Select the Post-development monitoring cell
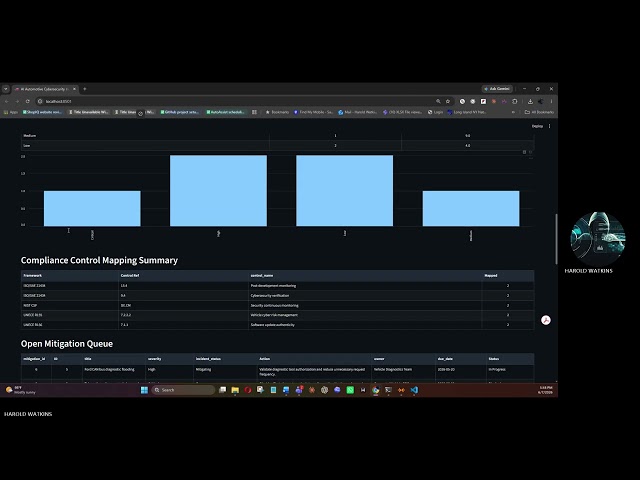Viewport: 640px width, 480px height. point(365,286)
